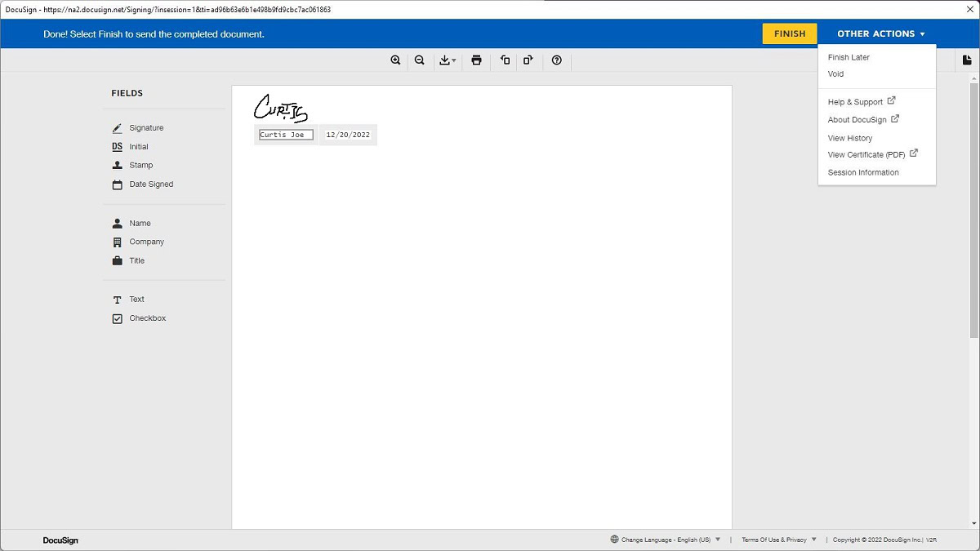Click the zoom out magnifier icon
The height and width of the screenshot is (551, 980).
pos(420,60)
